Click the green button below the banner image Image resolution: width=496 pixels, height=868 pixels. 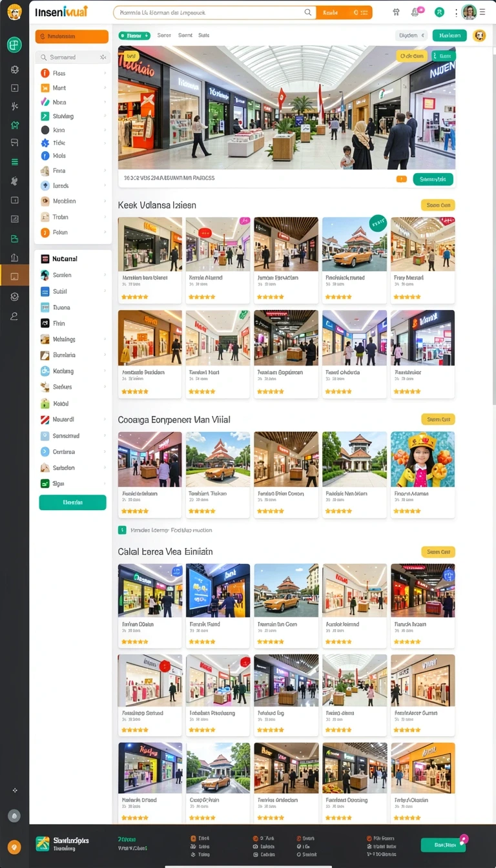click(x=433, y=180)
